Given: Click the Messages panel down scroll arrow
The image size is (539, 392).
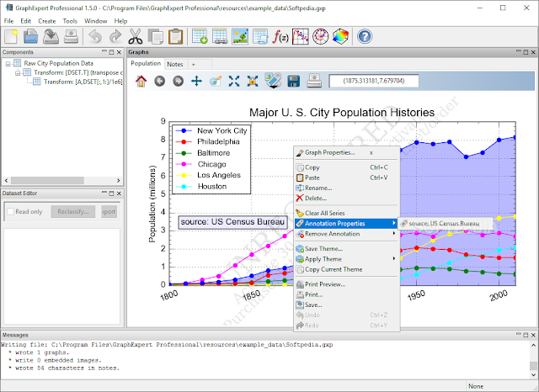Looking at the screenshot, I should click(533, 375).
